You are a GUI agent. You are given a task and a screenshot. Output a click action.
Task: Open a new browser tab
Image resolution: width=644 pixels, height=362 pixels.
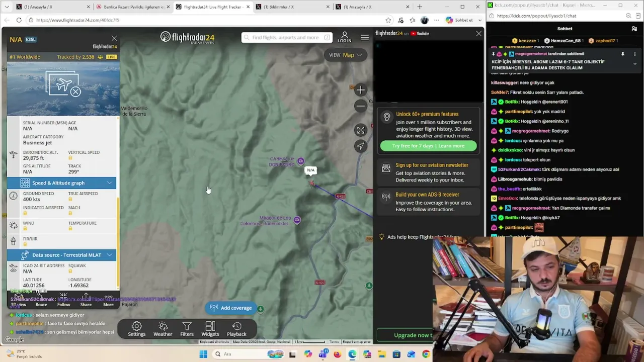click(420, 7)
